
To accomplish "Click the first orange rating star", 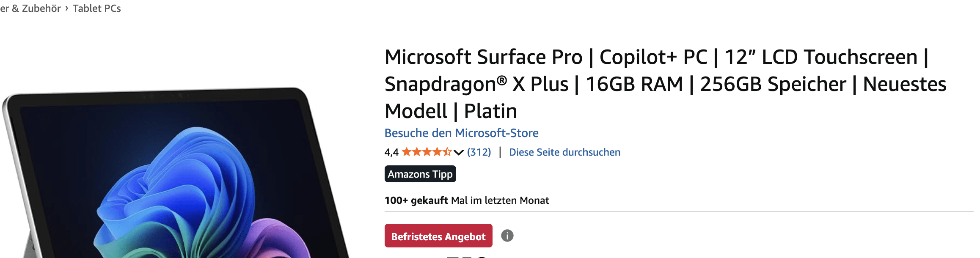I will pyautogui.click(x=407, y=152).
